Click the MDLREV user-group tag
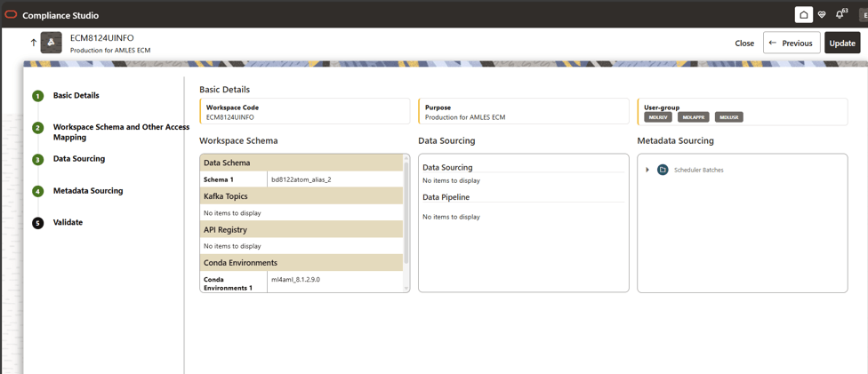The image size is (868, 374). pos(659,117)
